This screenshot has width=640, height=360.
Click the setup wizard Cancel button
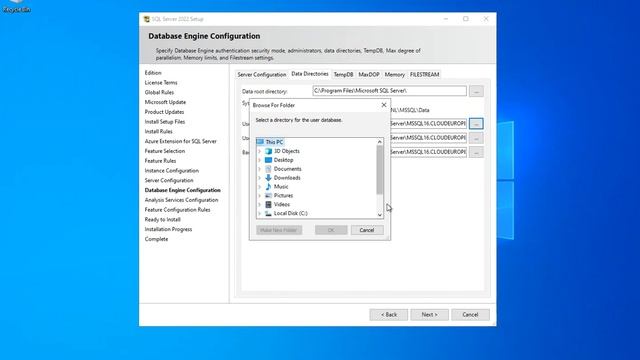(x=470, y=315)
